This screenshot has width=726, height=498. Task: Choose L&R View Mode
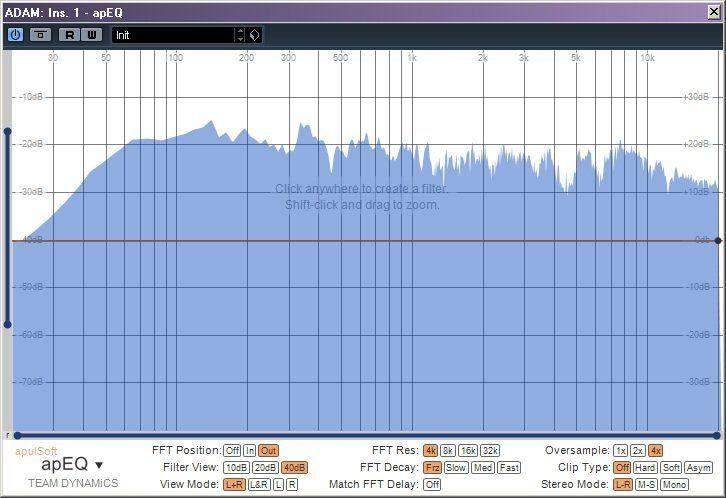258,485
